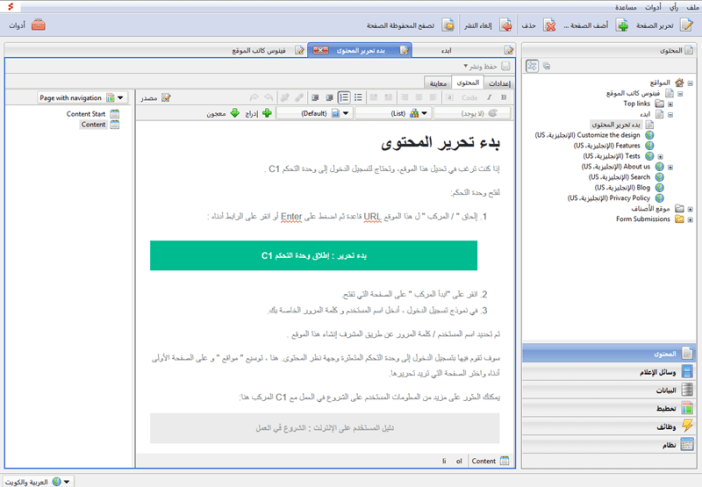Open the مساعدة (Help) menu
The image size is (702, 487).
626,7
